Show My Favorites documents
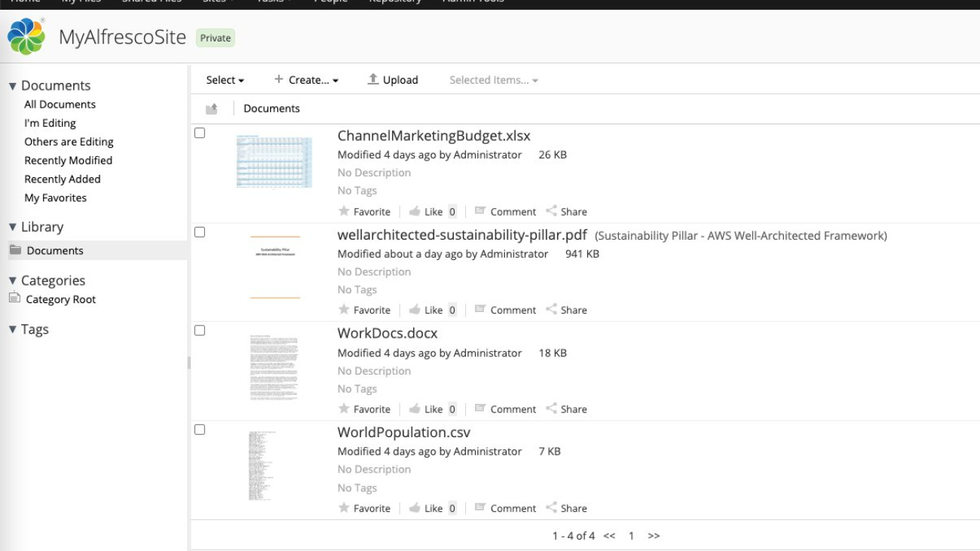The image size is (980, 551). (x=55, y=198)
